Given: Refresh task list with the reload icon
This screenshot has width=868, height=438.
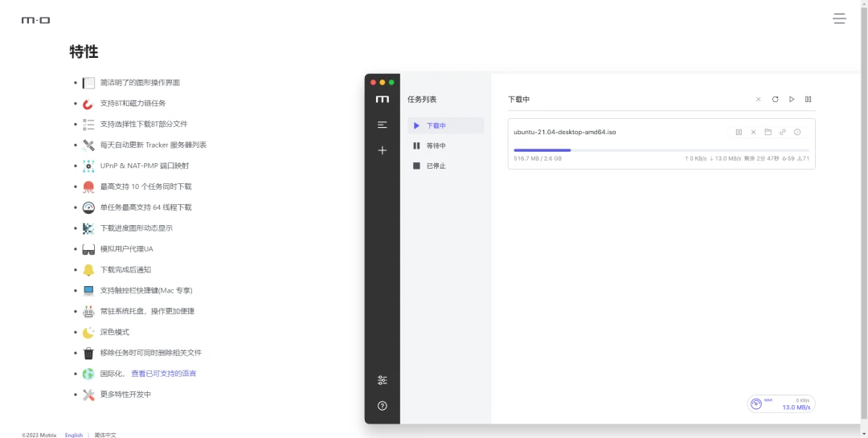Looking at the screenshot, I should click(775, 99).
